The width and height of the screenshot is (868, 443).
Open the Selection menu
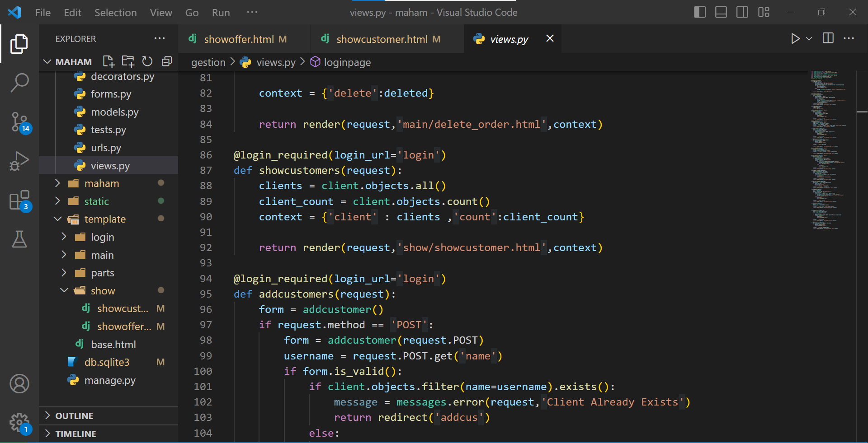[x=115, y=13]
